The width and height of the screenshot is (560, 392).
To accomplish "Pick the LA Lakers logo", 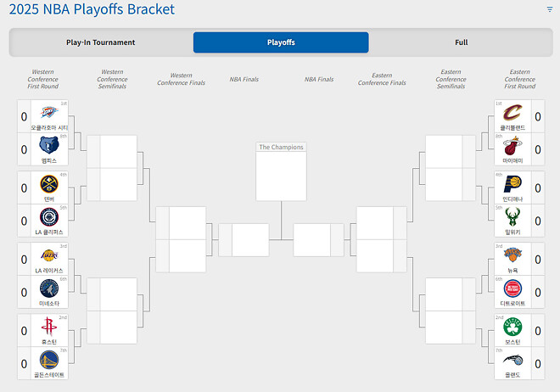I will tap(48, 256).
